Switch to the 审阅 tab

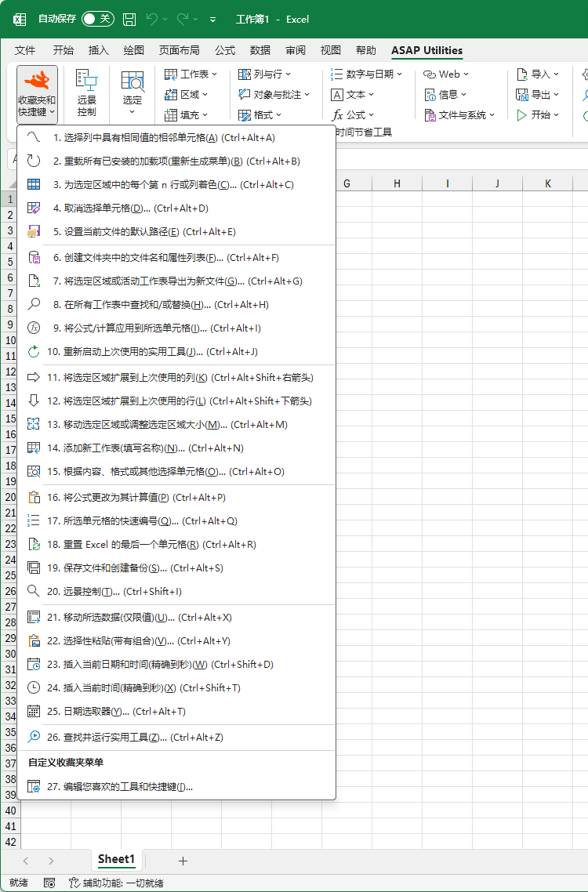[296, 51]
